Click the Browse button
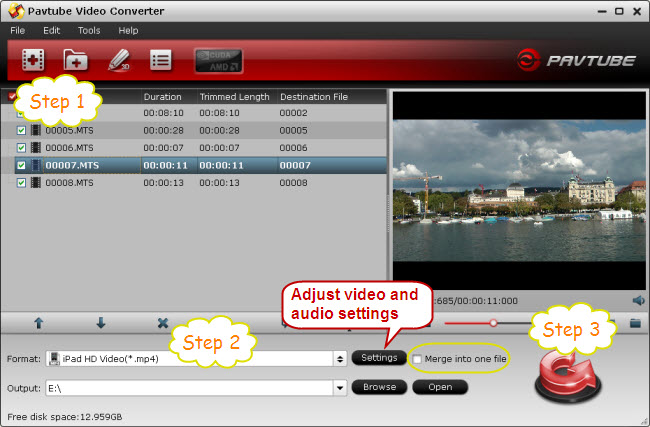The image size is (650, 427). click(379, 387)
